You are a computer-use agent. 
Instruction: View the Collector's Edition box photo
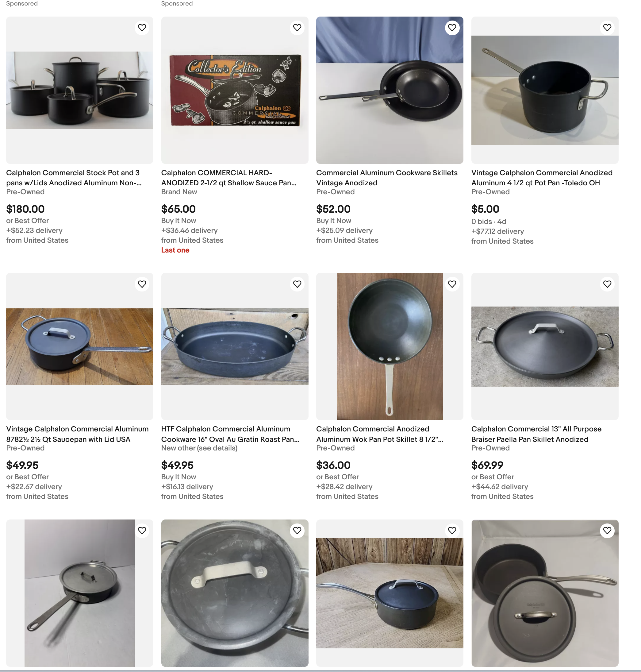(x=235, y=90)
